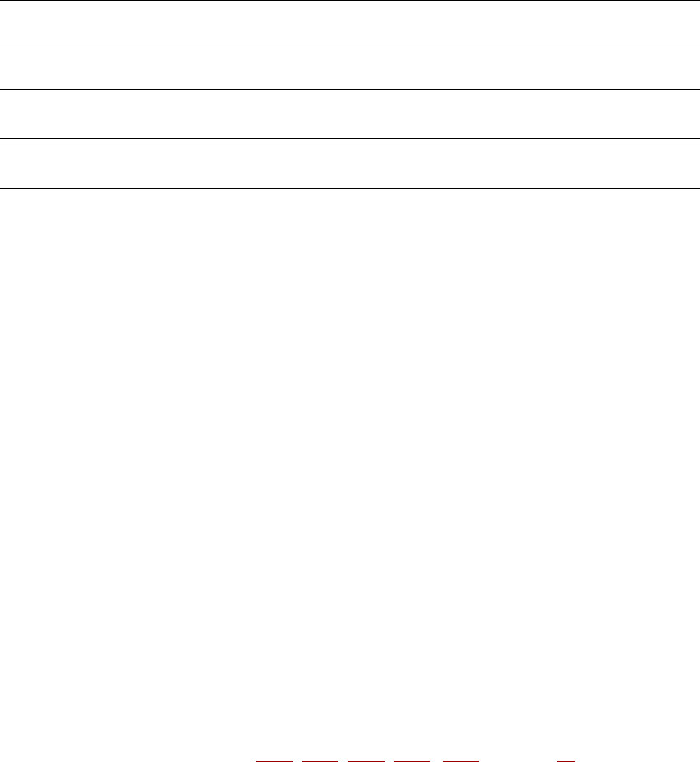Viewport: 700px width, 762px height.
Task: Click the second horizontal divider line
Action: (x=350, y=40)
